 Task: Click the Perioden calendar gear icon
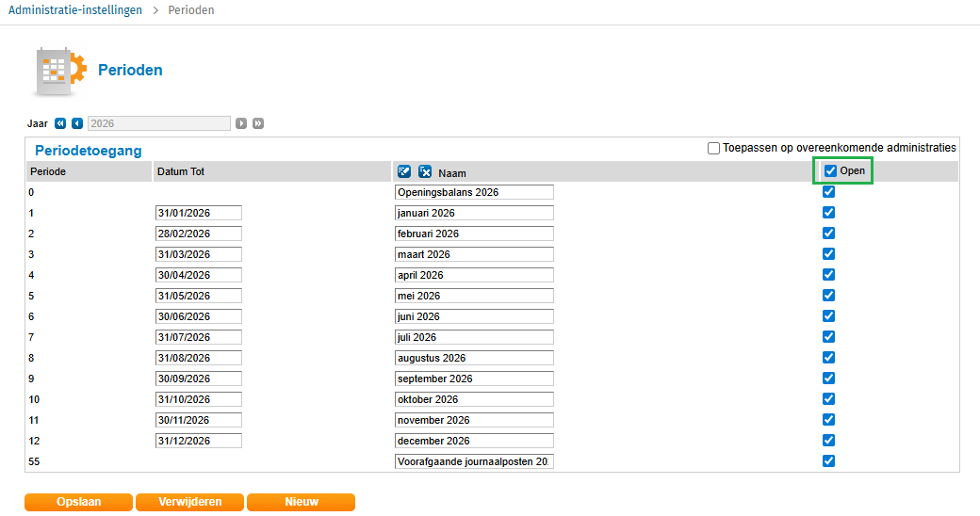[60, 71]
